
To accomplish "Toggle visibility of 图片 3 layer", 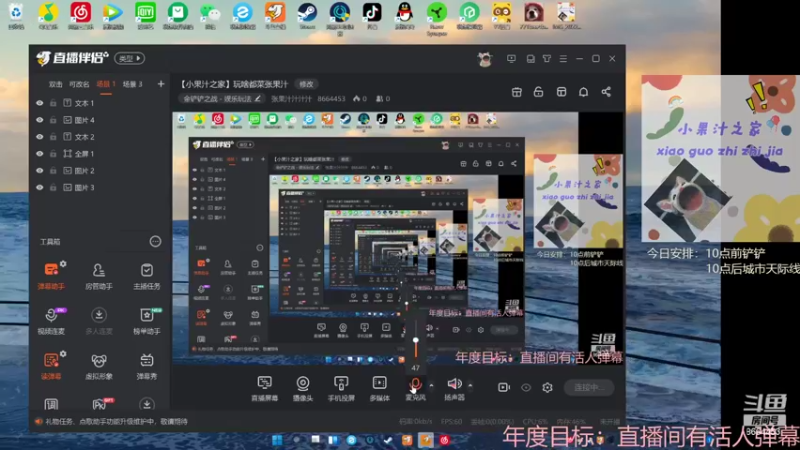I will [x=40, y=187].
